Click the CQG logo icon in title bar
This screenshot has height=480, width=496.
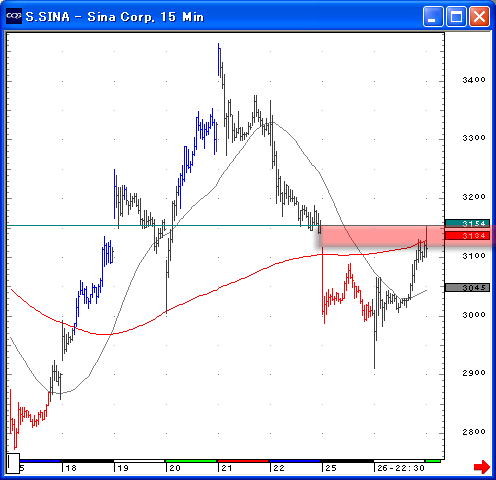click(x=14, y=16)
